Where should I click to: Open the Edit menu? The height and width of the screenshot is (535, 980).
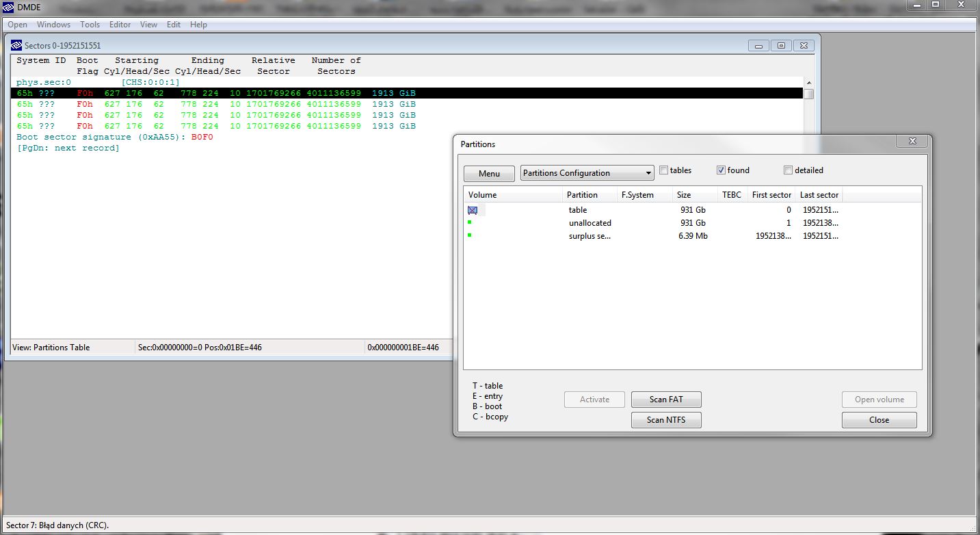point(174,25)
